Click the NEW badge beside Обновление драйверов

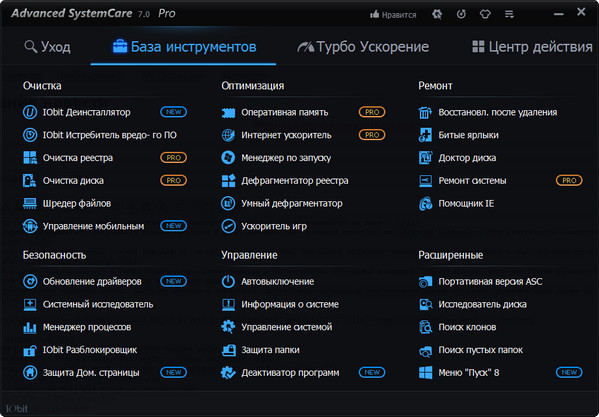pos(173,281)
